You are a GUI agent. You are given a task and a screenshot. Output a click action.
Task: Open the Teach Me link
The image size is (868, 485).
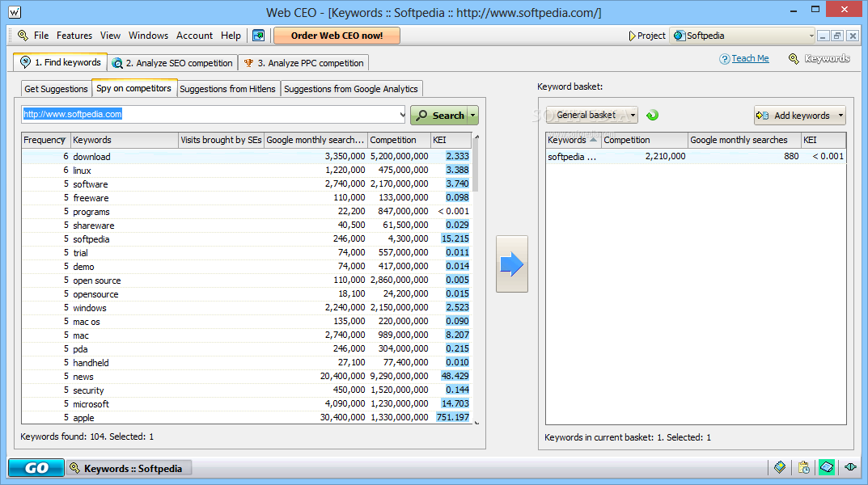click(x=750, y=58)
